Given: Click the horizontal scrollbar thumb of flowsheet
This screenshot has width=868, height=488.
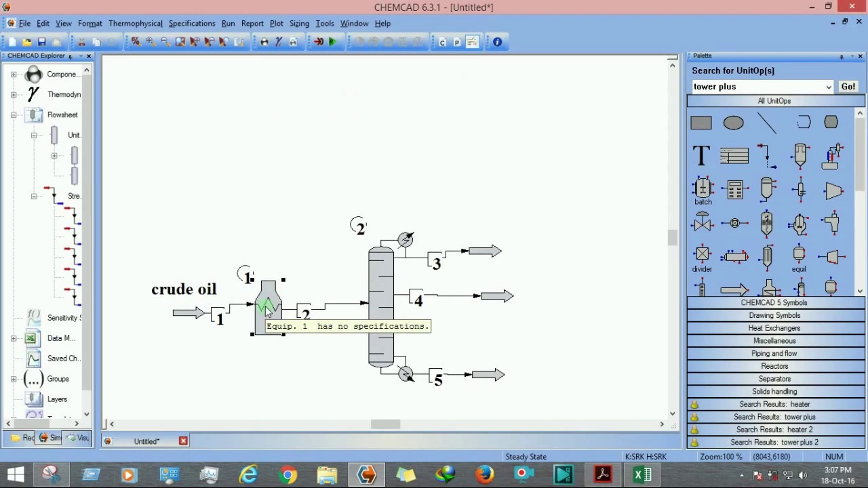Looking at the screenshot, I should pos(386,424).
